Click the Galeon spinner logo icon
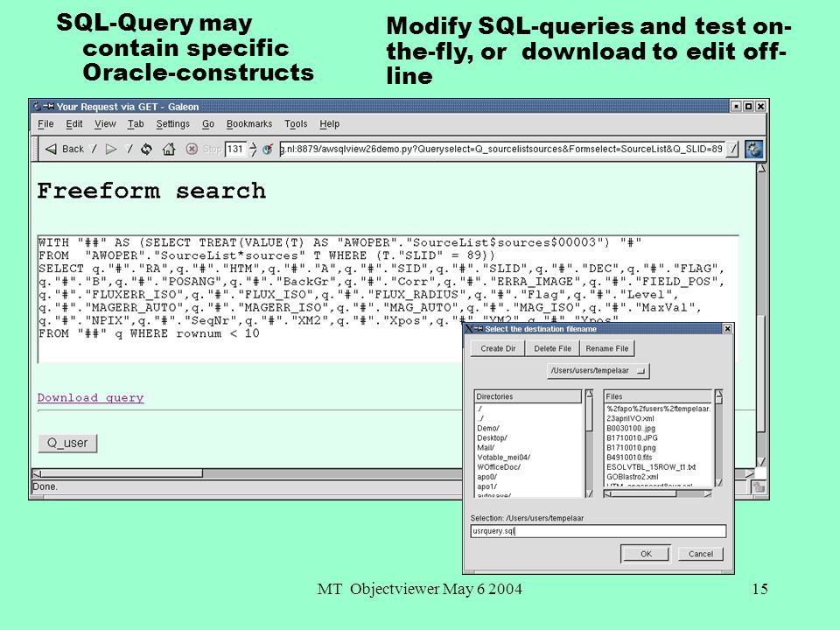The height and width of the screenshot is (630, 840). pos(753,149)
